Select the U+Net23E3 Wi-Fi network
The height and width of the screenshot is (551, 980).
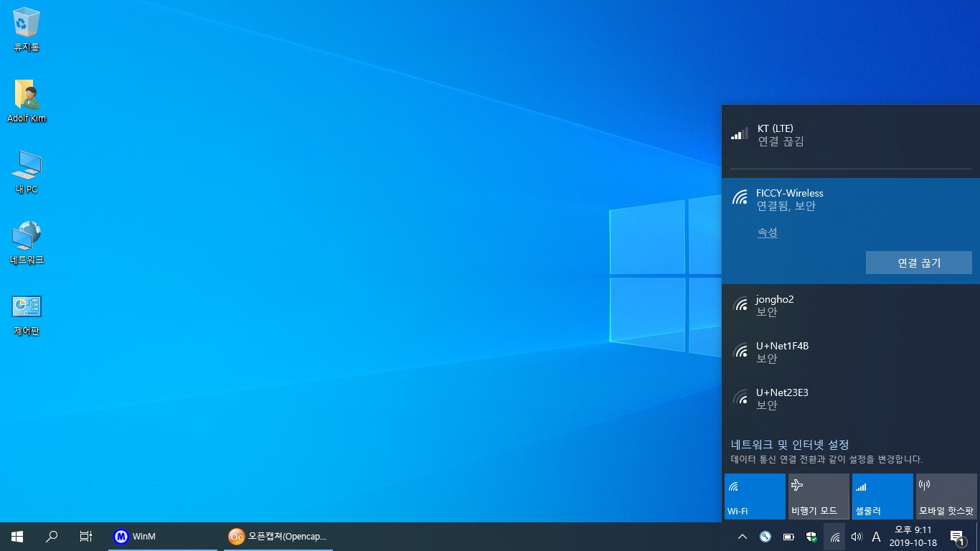click(x=851, y=399)
